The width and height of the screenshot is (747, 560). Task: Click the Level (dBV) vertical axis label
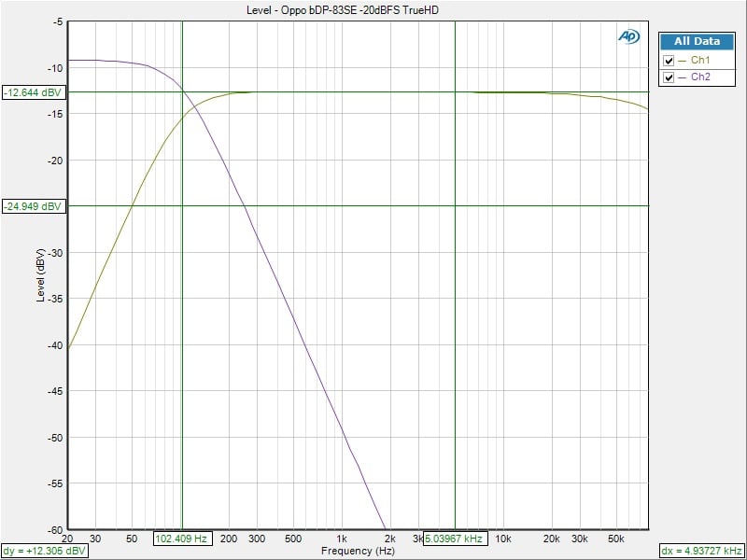(40, 275)
